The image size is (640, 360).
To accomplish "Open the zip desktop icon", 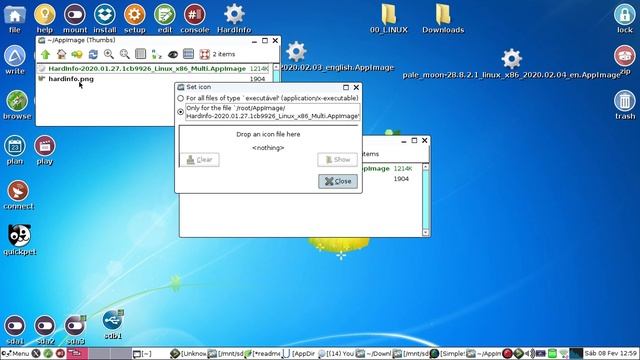I will point(624,60).
